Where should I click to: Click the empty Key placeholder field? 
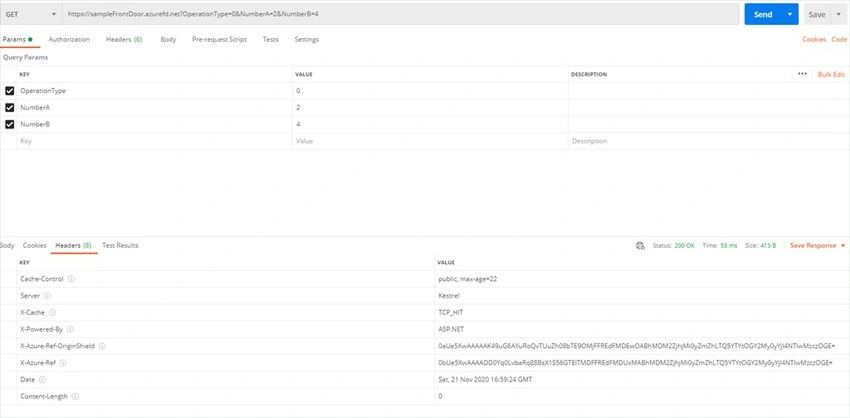coord(154,141)
